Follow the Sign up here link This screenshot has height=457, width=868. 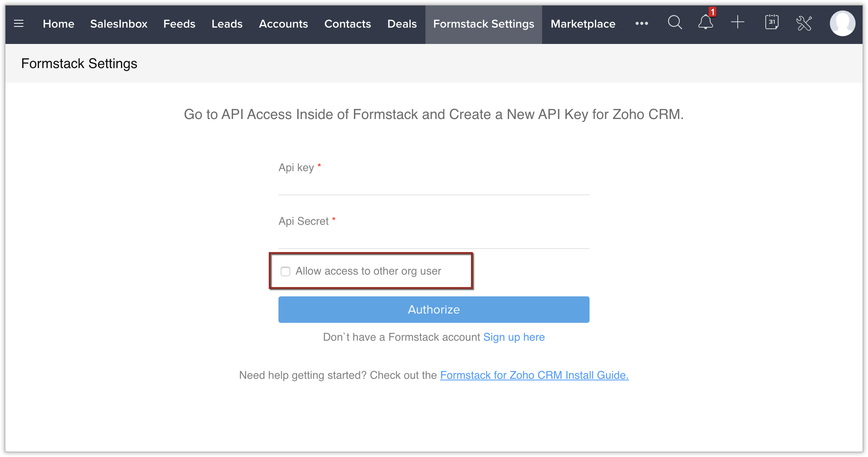pos(514,337)
